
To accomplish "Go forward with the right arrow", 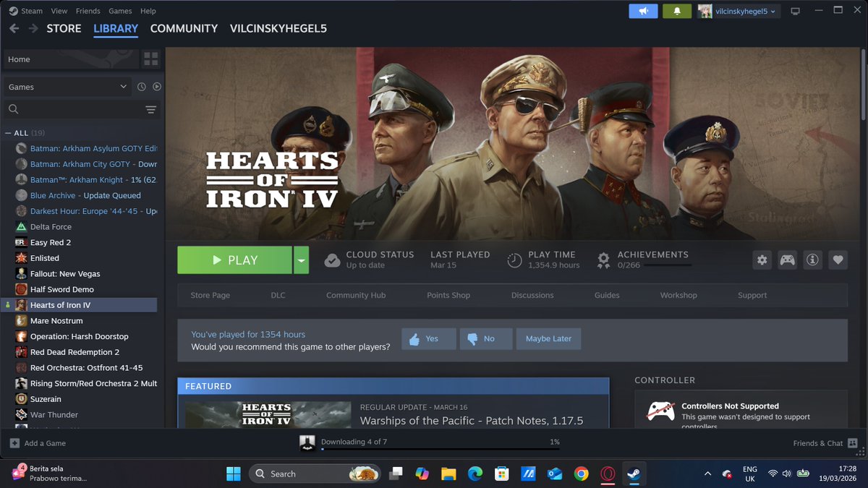I will tap(33, 28).
